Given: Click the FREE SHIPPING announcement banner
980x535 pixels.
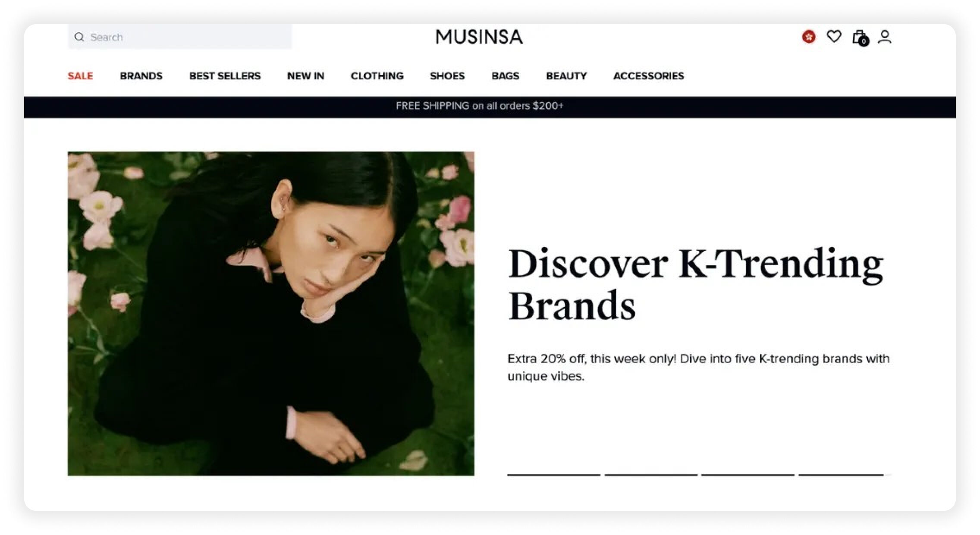Looking at the screenshot, I should coord(490,107).
